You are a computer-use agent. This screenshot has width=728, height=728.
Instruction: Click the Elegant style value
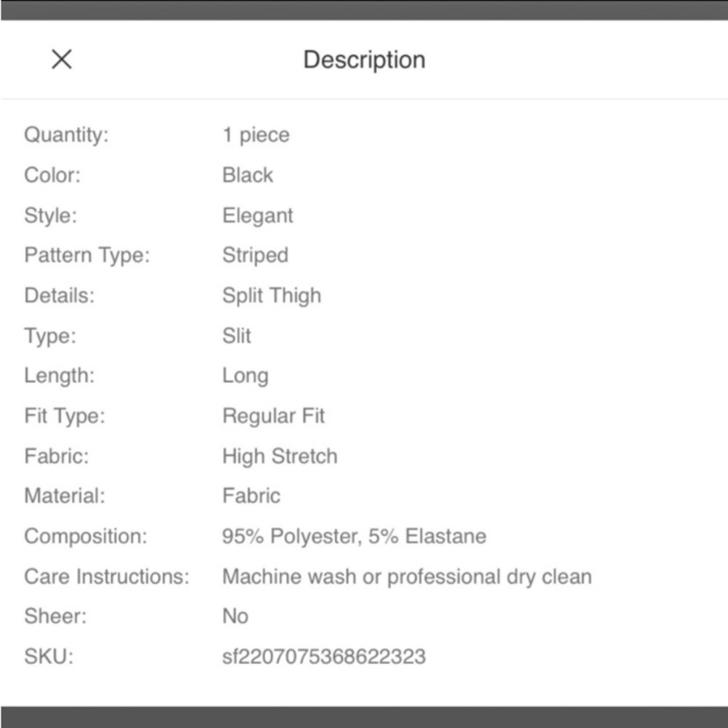tap(258, 216)
